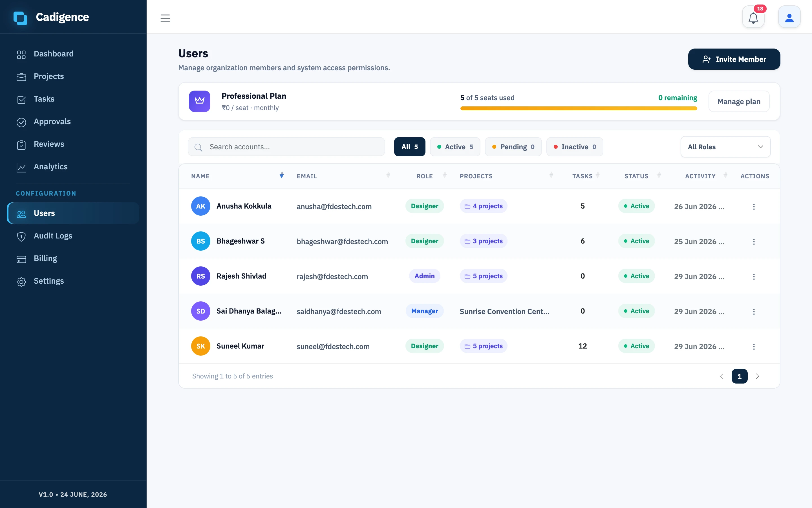This screenshot has width=812, height=508.
Task: Open Rajesh's 5 projects badge
Action: click(484, 276)
